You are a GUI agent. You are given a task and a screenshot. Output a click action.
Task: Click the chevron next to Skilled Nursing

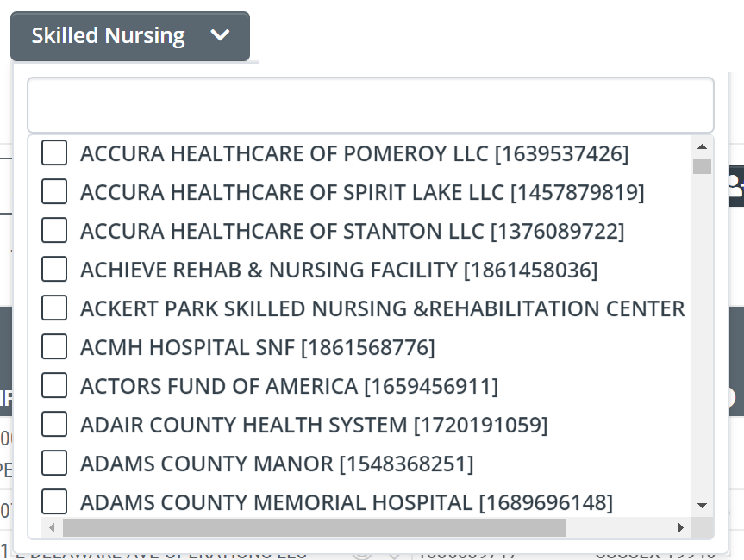click(220, 35)
